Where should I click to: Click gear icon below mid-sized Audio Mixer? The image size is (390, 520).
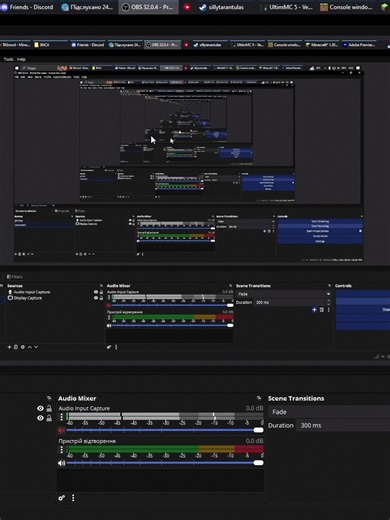[x=109, y=347]
